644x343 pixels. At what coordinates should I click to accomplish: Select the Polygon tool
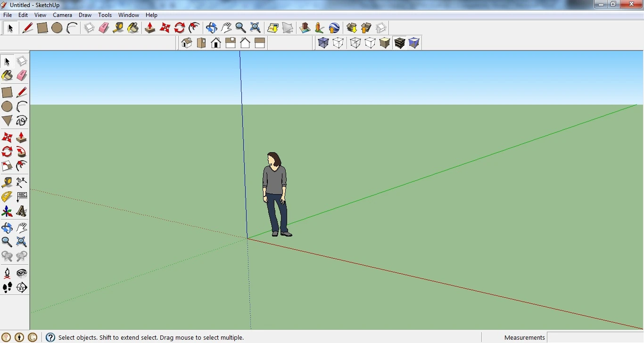7,121
